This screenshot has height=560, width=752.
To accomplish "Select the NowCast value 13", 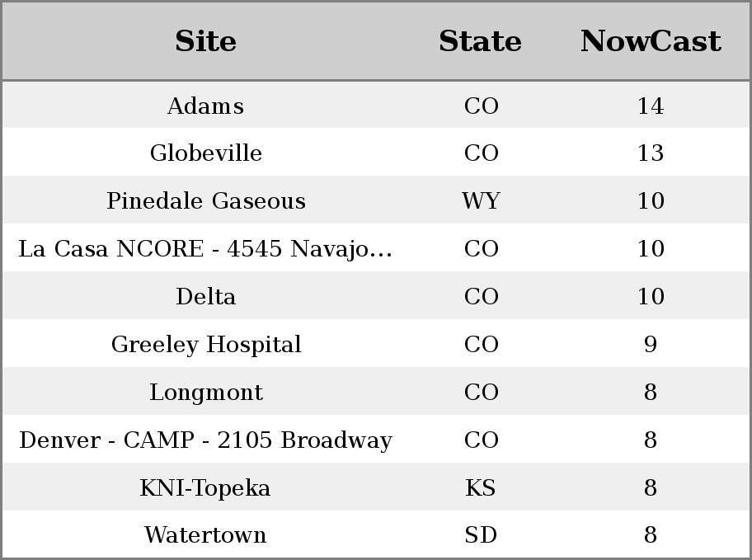I will coord(651,153).
